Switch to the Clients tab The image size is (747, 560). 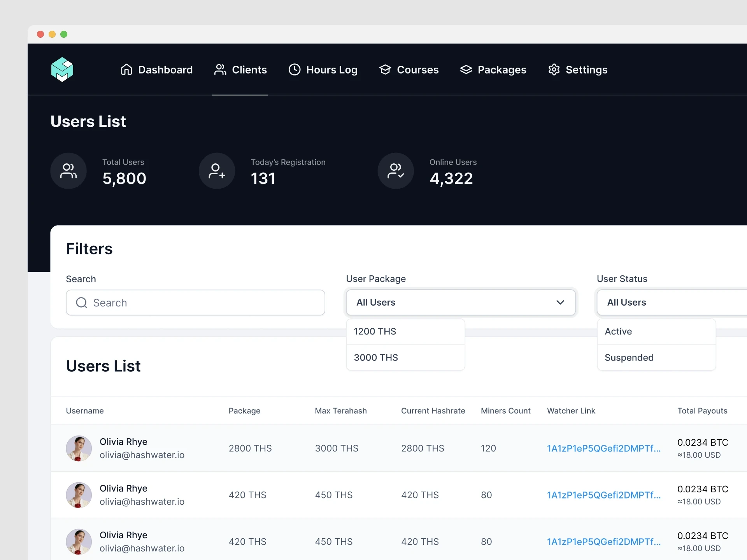tap(240, 70)
